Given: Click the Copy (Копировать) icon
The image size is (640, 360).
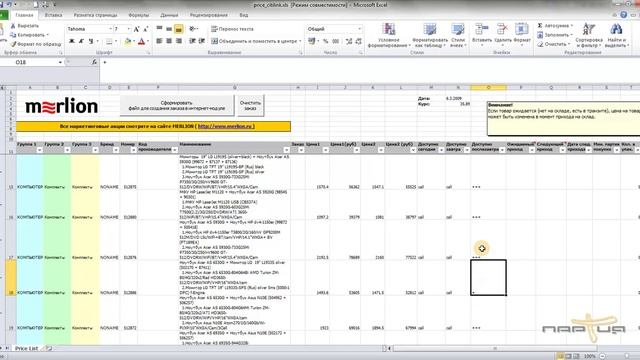Looking at the screenshot, I should click(13, 35).
